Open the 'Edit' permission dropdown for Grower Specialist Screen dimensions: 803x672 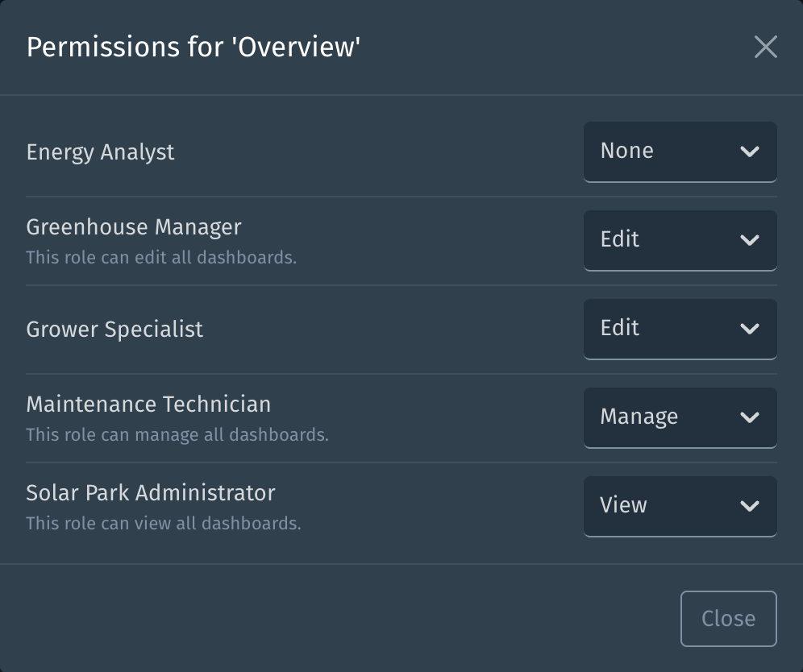click(680, 328)
